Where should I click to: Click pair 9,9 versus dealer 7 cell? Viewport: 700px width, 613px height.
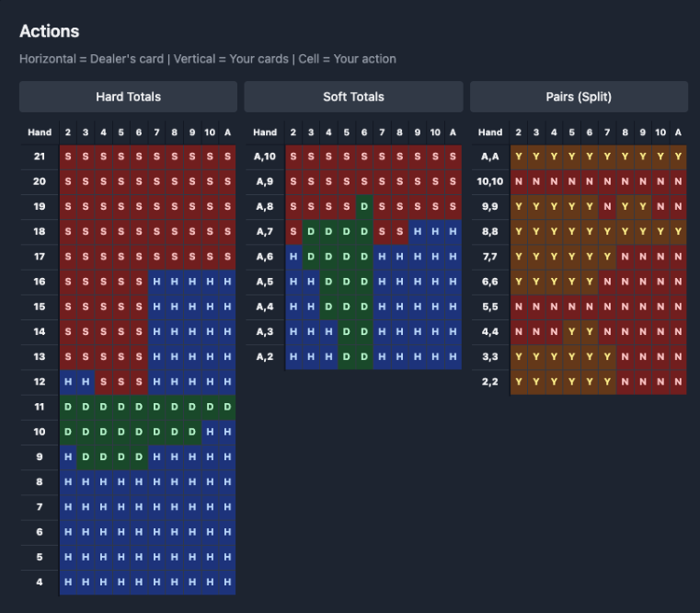click(607, 207)
